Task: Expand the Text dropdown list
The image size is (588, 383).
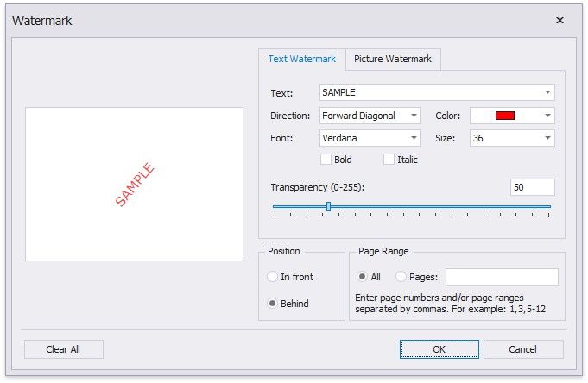Action: point(547,92)
